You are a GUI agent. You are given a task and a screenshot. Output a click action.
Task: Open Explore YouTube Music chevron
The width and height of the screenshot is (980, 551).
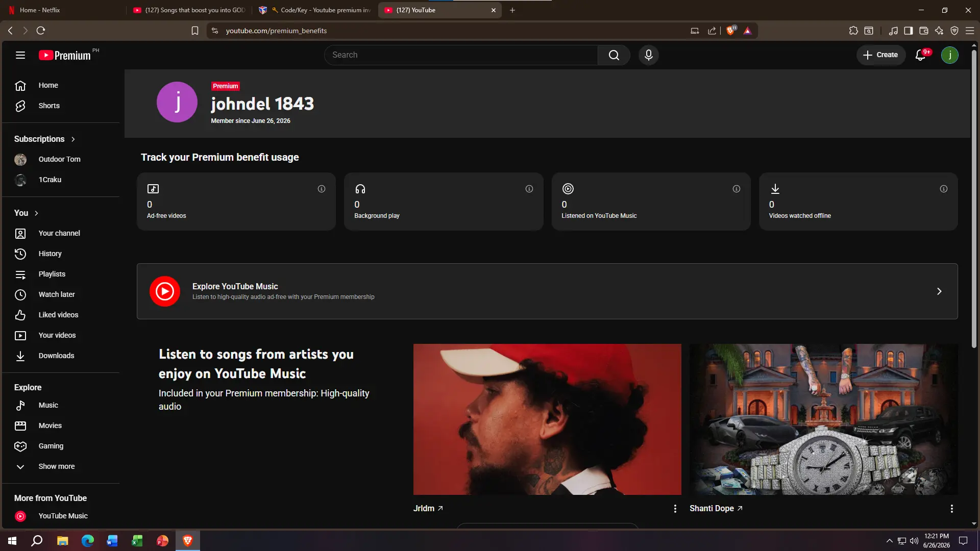click(939, 291)
